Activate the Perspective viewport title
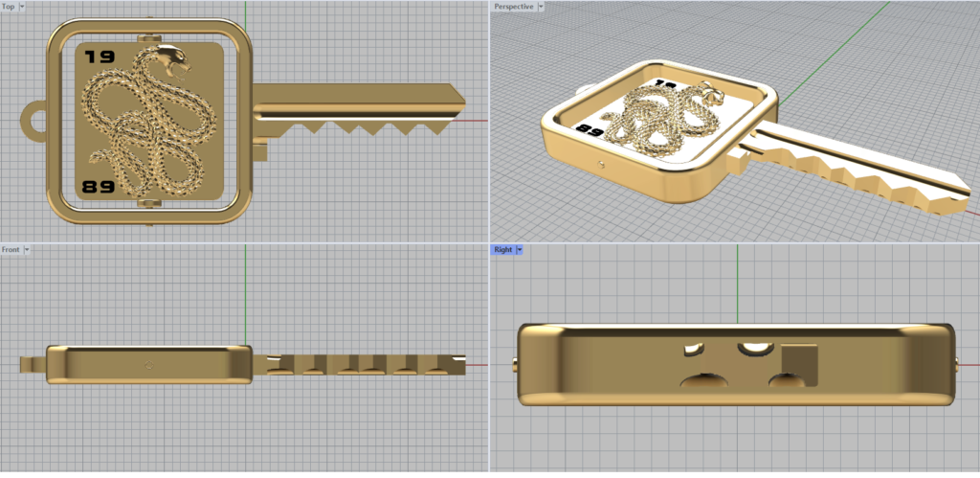This screenshot has height=478, width=980. pyautogui.click(x=514, y=7)
